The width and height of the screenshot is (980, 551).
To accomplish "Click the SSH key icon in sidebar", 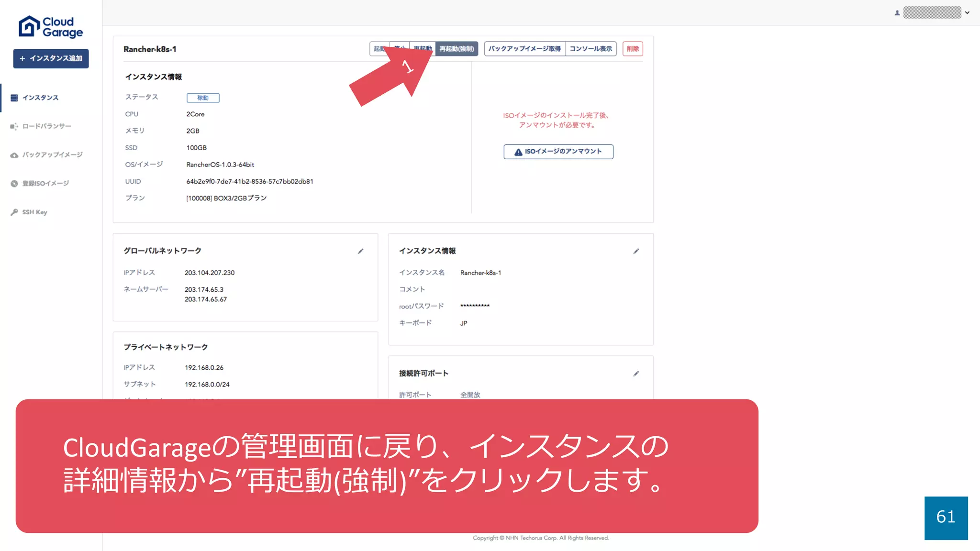I will tap(14, 212).
